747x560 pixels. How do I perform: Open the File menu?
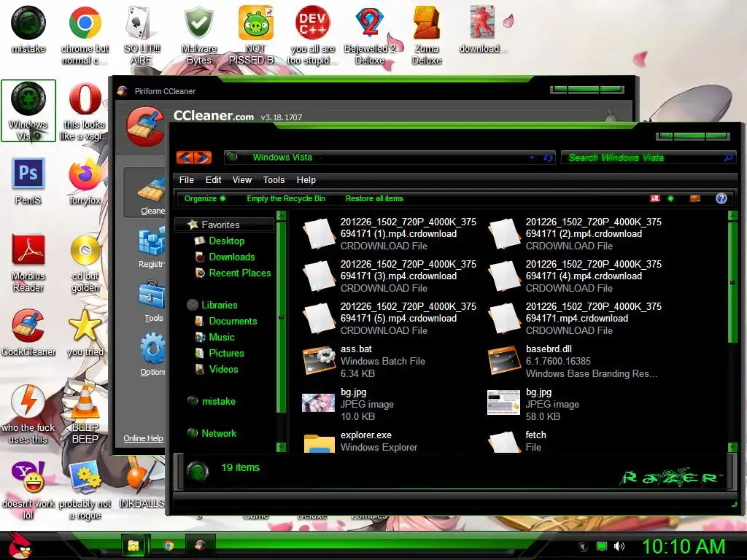186,180
